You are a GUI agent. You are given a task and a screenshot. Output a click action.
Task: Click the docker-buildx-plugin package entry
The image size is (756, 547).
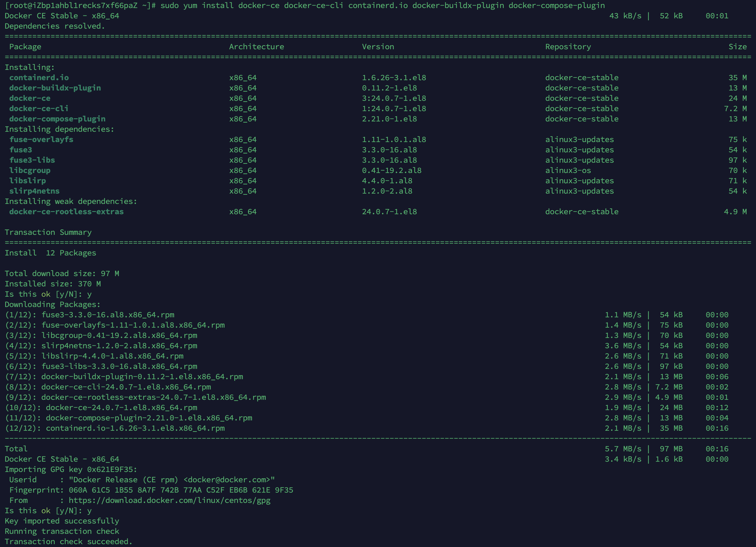click(x=55, y=88)
